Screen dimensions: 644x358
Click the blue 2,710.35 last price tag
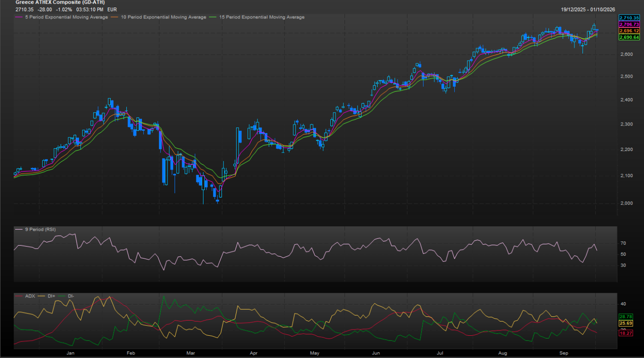click(x=629, y=18)
